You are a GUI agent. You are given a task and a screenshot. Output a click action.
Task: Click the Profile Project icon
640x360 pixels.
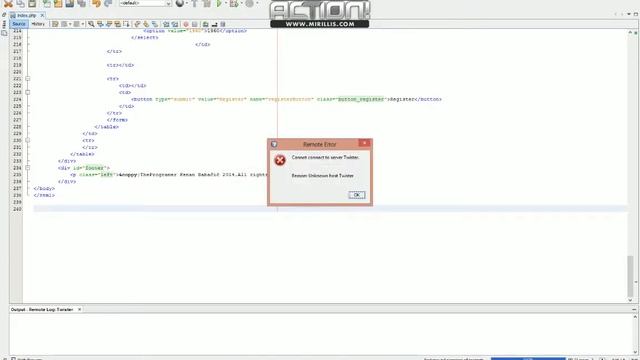[x=249, y=3]
